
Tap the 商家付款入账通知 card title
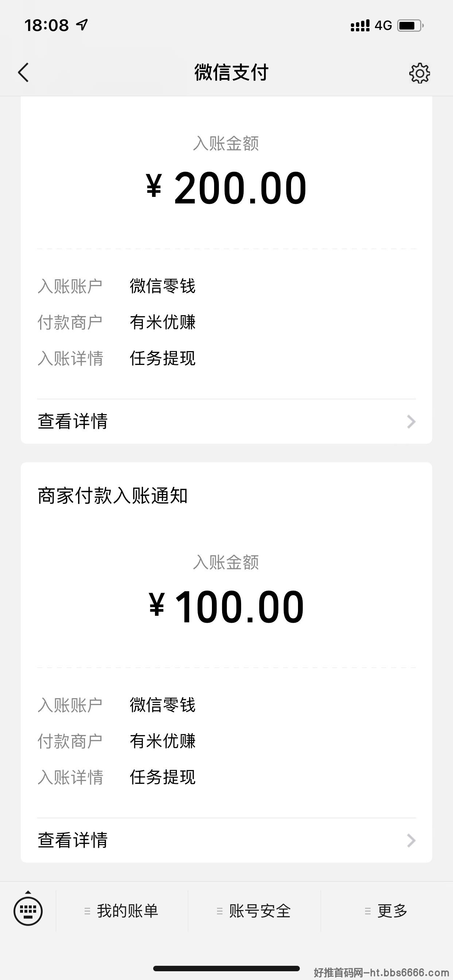pyautogui.click(x=113, y=496)
